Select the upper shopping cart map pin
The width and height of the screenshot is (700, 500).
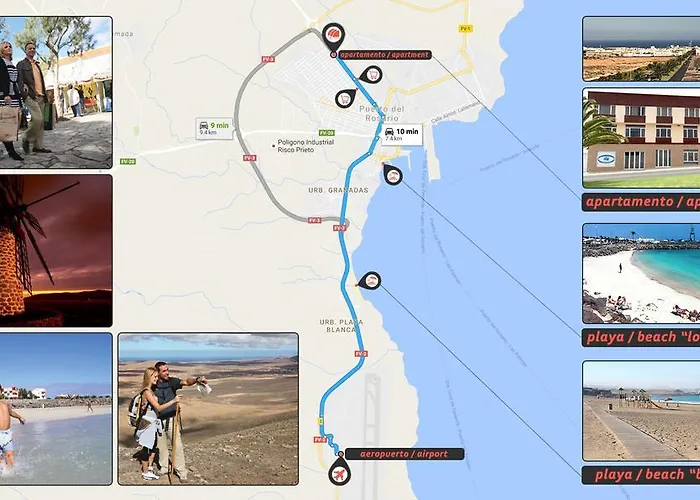pos(372,75)
